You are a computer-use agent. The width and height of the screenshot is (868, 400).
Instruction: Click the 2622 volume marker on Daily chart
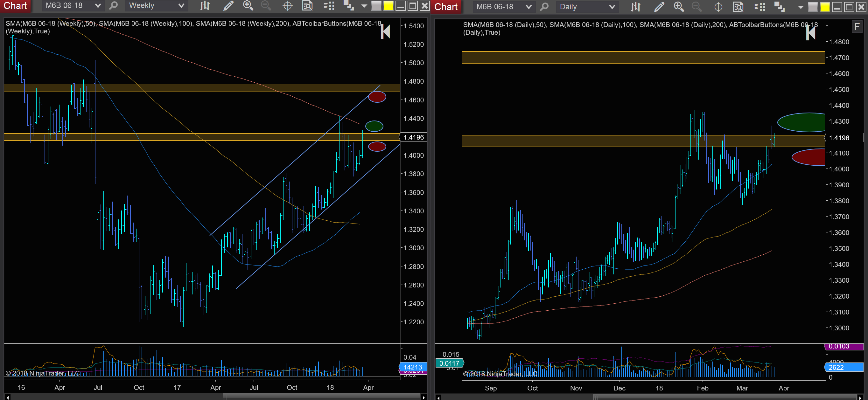[x=844, y=367]
